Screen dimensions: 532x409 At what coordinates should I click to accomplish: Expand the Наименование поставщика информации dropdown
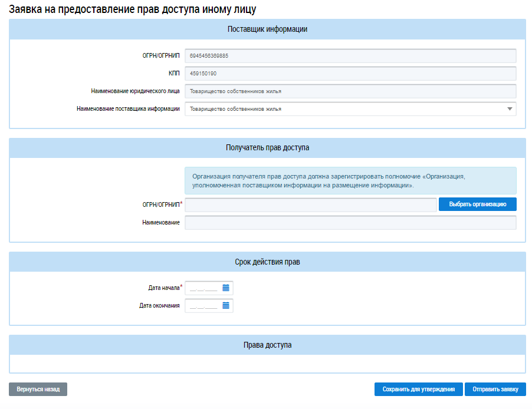pyautogui.click(x=509, y=109)
